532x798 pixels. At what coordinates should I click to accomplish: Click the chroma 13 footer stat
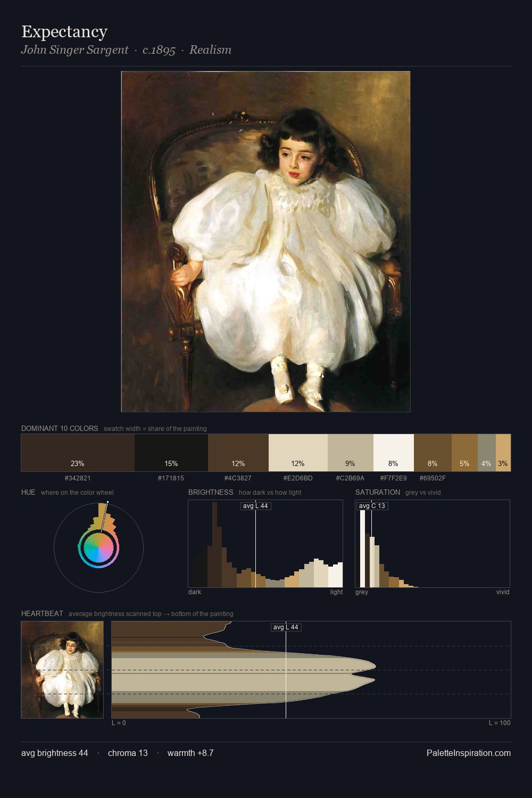coord(128,753)
